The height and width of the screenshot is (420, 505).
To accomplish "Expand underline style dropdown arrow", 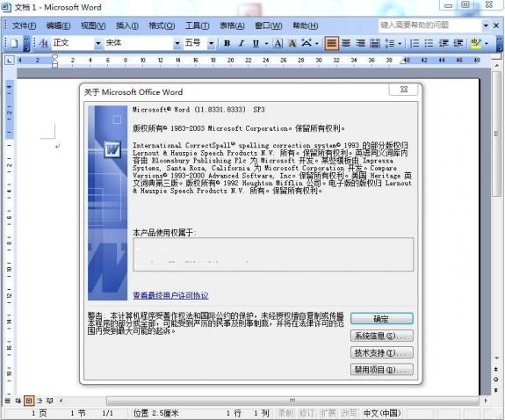I will pyautogui.click(x=266, y=44).
